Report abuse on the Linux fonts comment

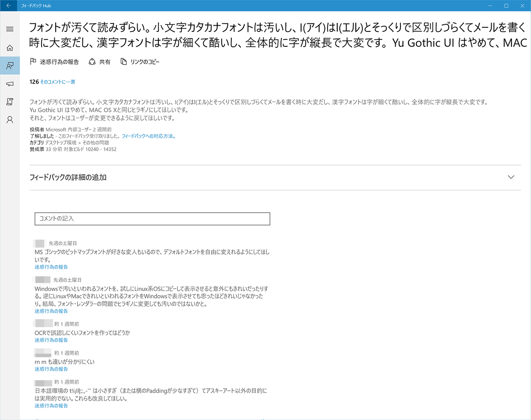point(51,311)
